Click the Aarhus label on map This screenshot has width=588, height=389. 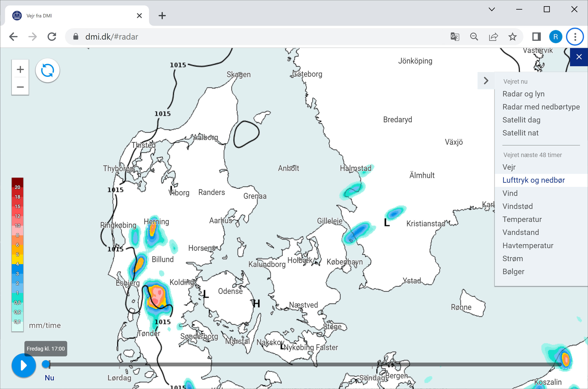coord(221,220)
